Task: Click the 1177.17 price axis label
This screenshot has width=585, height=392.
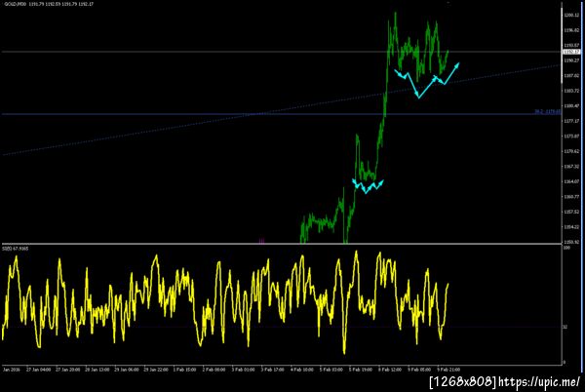Action: click(x=571, y=121)
